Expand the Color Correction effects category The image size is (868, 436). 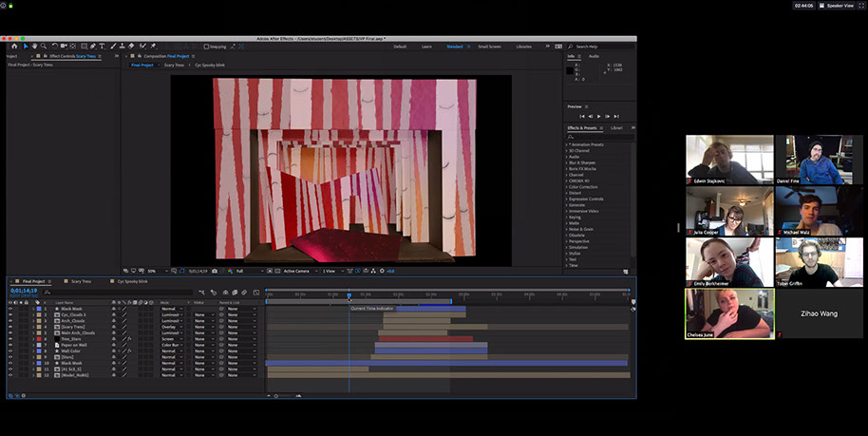point(582,186)
